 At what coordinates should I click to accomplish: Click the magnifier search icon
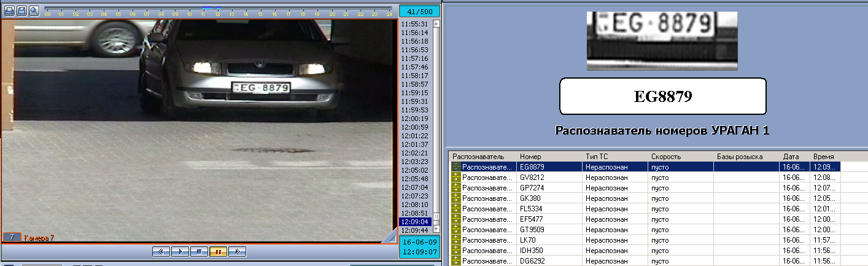pos(34,11)
